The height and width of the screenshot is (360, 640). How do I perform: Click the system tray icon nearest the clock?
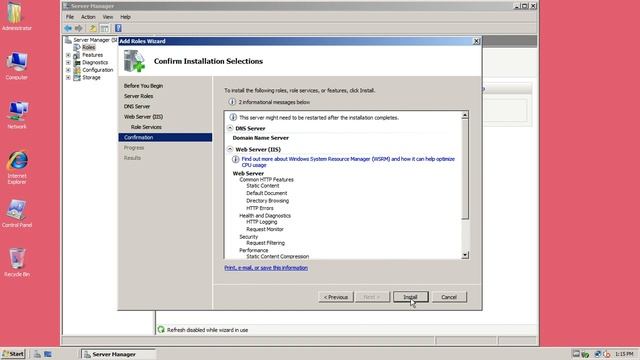tap(607, 354)
